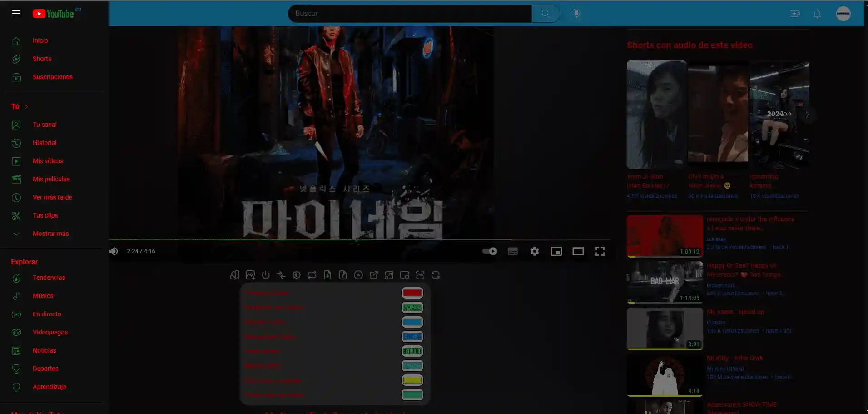Image resolution: width=868 pixels, height=414 pixels.
Task: Open the Icons color swatch
Action: click(412, 351)
